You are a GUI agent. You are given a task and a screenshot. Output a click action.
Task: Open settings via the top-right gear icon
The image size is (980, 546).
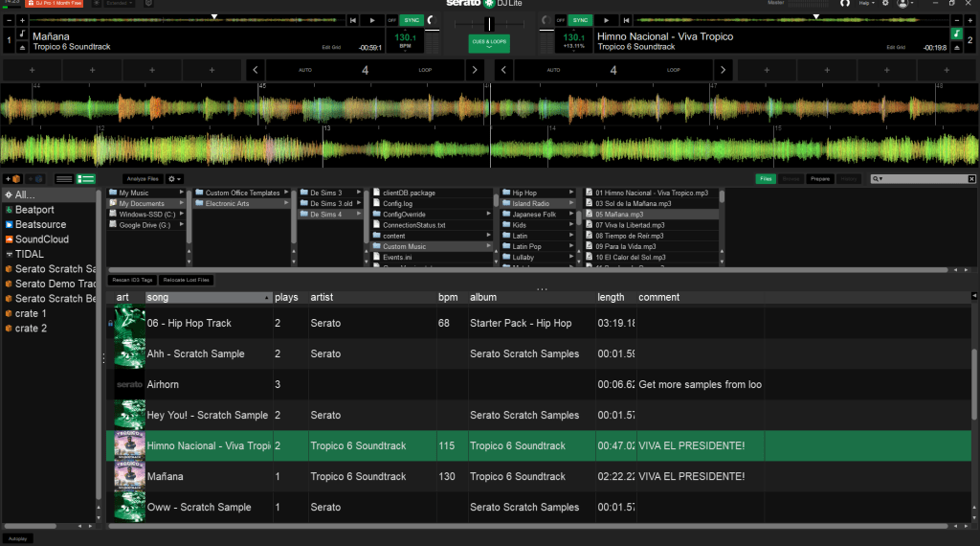(886, 4)
